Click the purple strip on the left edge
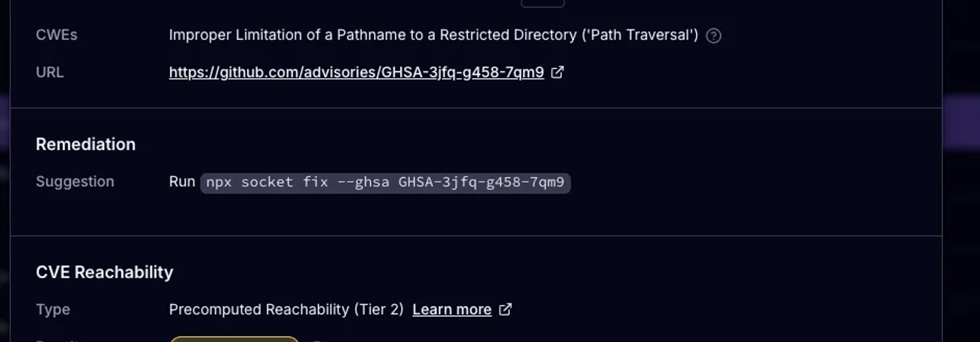Viewport: 980px width, 342px height. pyautogui.click(x=5, y=122)
